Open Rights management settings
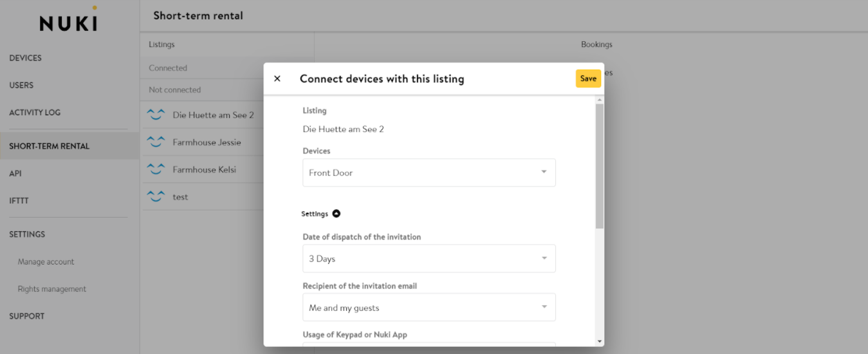The width and height of the screenshot is (868, 354). [x=51, y=289]
